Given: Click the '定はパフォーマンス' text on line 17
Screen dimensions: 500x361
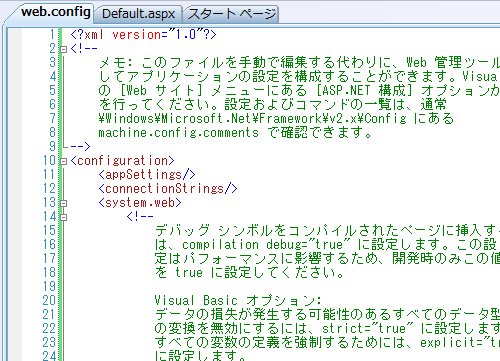Looking at the screenshot, I should pyautogui.click(x=217, y=259).
